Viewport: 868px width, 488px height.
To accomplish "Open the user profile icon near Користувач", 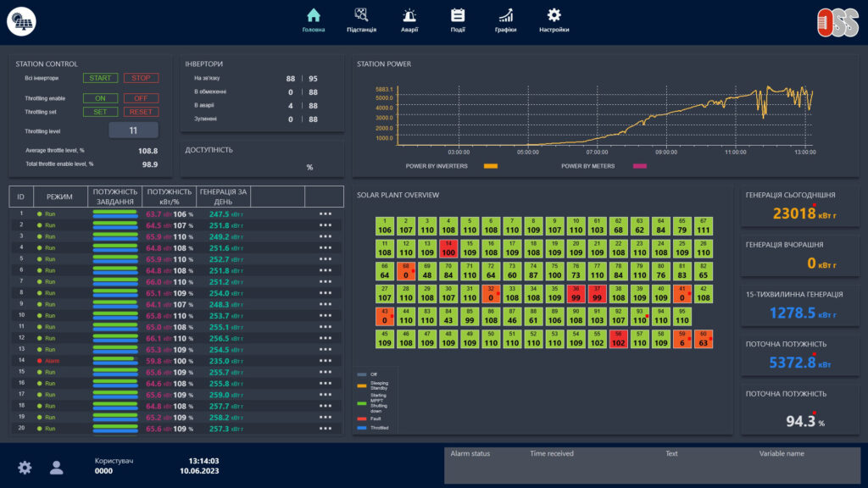I will point(56,467).
